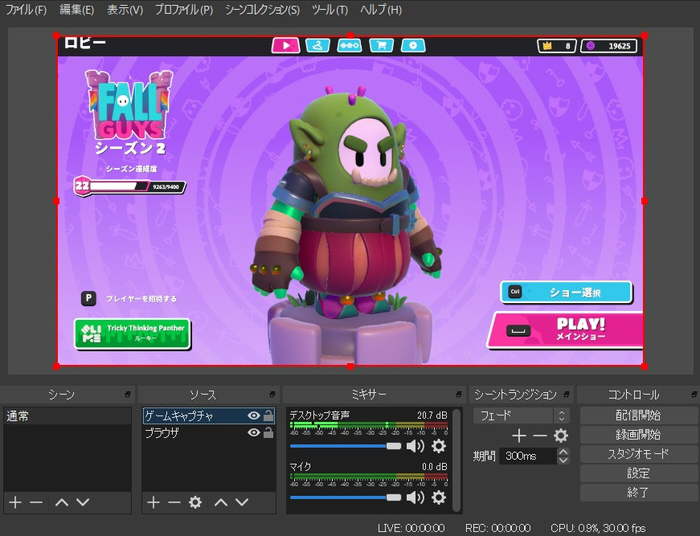Open マイク gear settings
The image size is (700, 536).
point(439,497)
